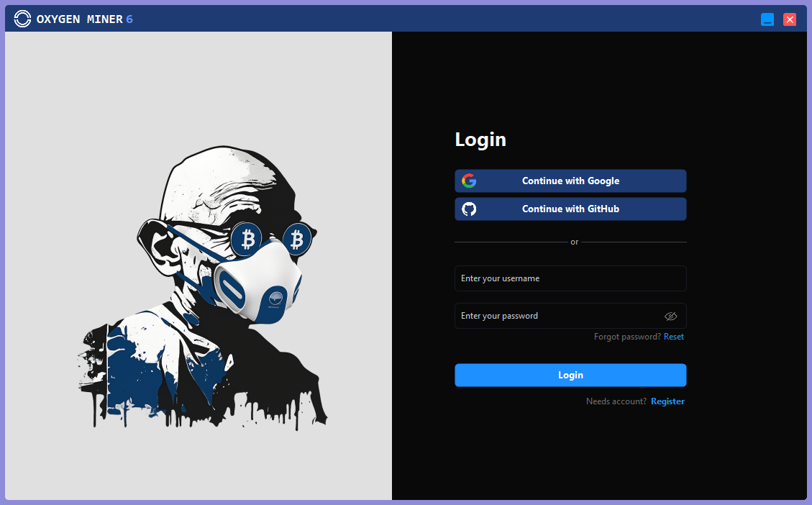Minimize the Oxygen Miner window
Screen dimensions: 812x505
click(x=767, y=19)
